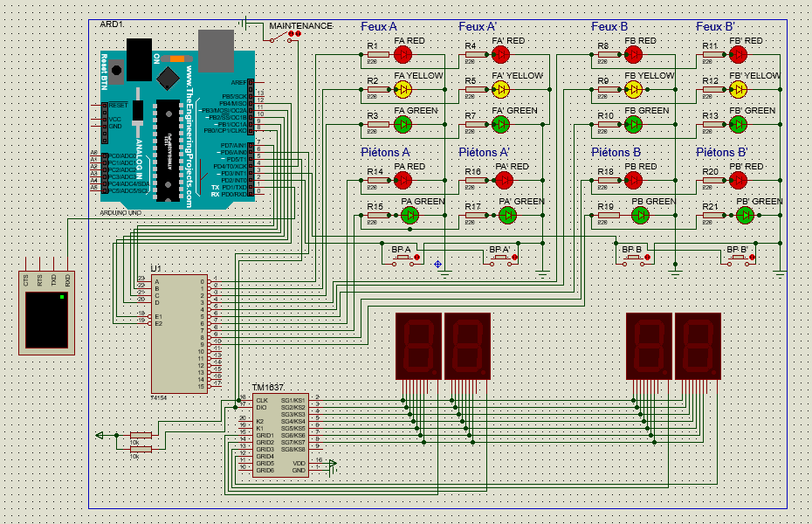Actuate the BP A' push button
The width and height of the screenshot is (812, 524).
click(500, 259)
